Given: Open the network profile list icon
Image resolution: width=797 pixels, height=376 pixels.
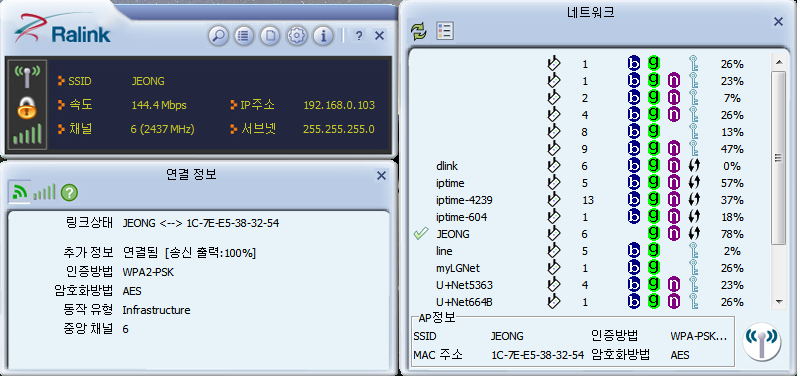Looking at the screenshot, I should click(x=445, y=32).
